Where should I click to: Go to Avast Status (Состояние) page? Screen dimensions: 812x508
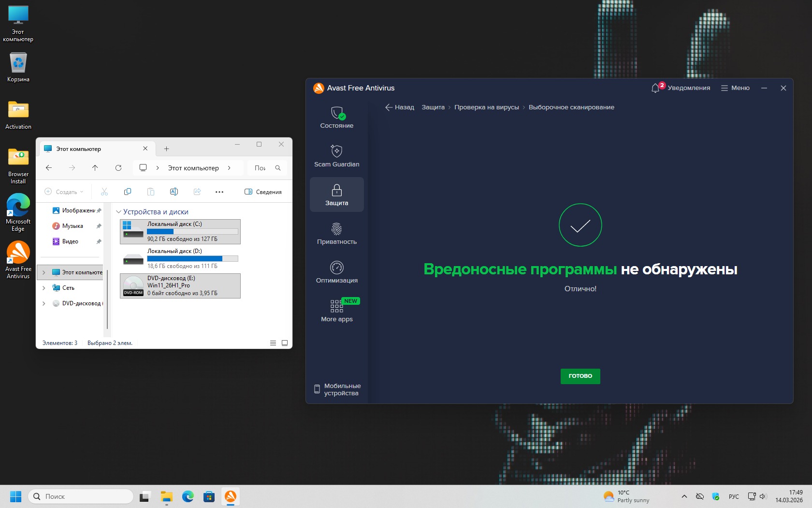336,118
